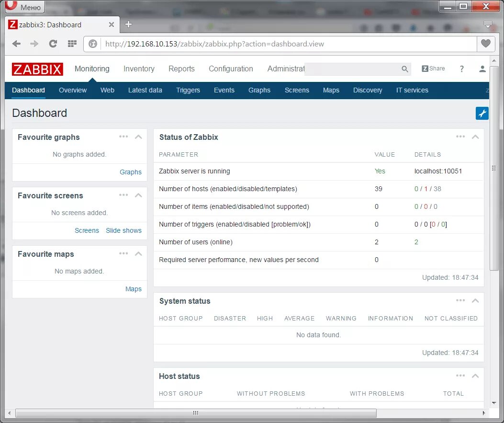Click the search magnifier icon

coord(404,69)
